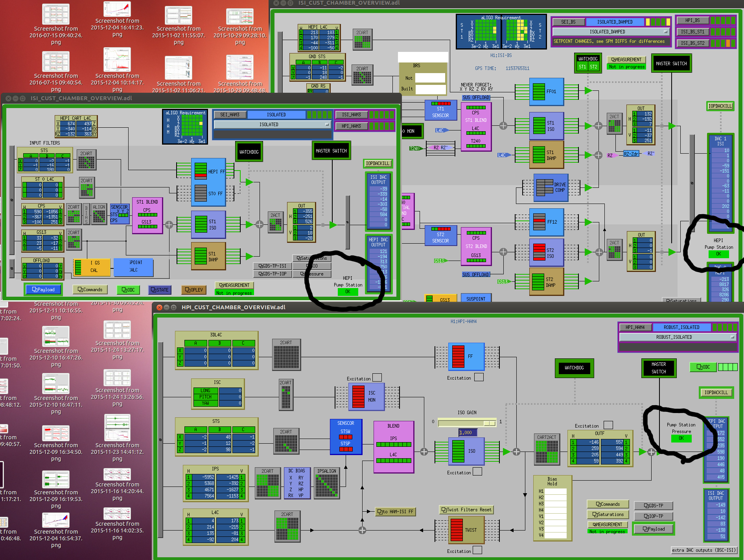744x560 pixels.
Task: Toggle Excitation checkbox below the ISO block
Action: click(477, 472)
